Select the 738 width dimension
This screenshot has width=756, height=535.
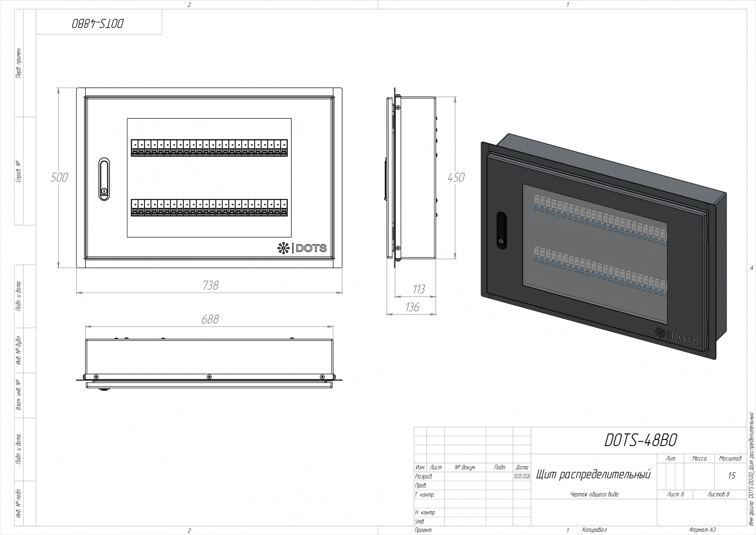(x=211, y=285)
